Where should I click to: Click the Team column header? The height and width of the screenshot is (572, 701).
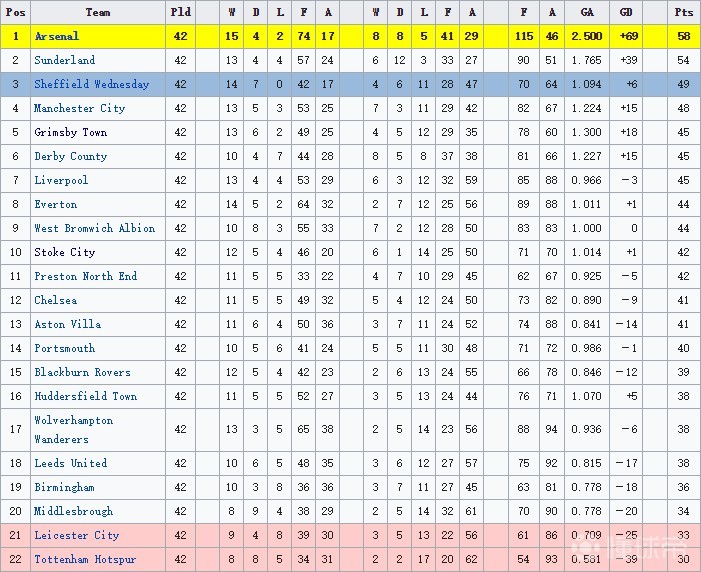point(98,12)
